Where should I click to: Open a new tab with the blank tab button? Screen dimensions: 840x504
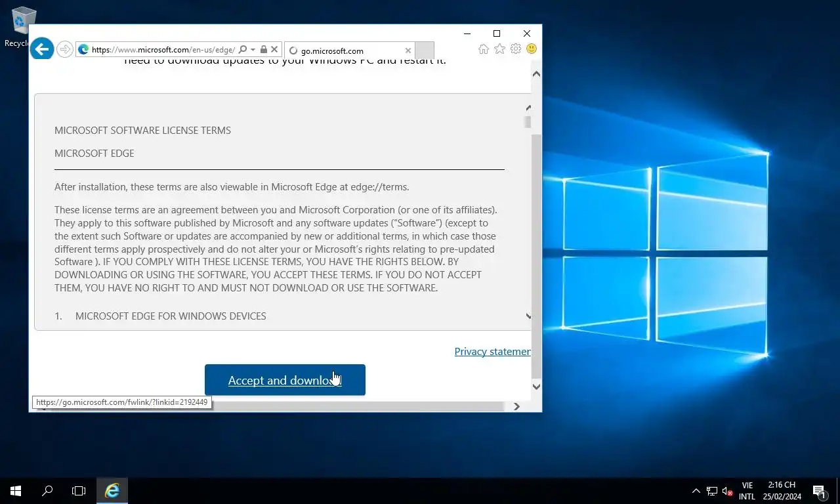point(425,51)
